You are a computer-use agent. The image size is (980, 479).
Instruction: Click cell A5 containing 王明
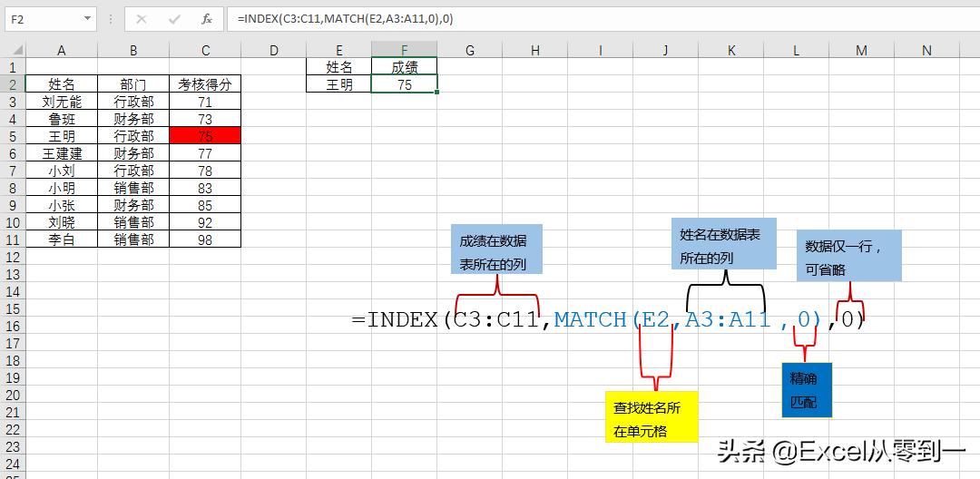click(62, 135)
